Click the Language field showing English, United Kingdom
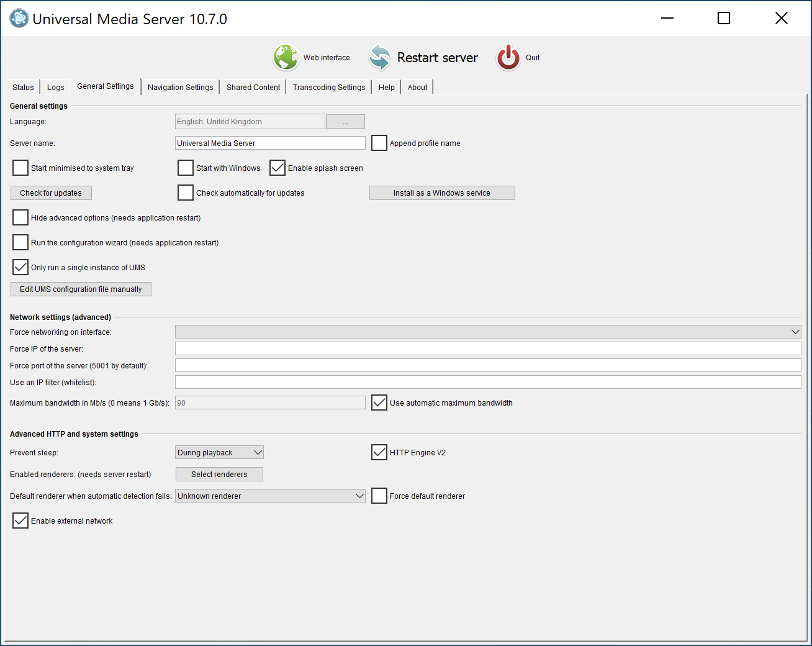Viewport: 812px width, 646px height. point(250,121)
